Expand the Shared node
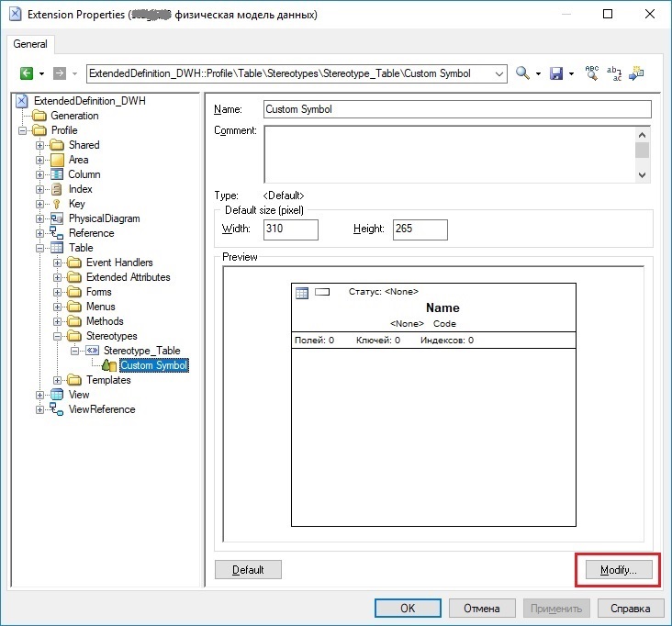672x626 pixels. [x=39, y=145]
